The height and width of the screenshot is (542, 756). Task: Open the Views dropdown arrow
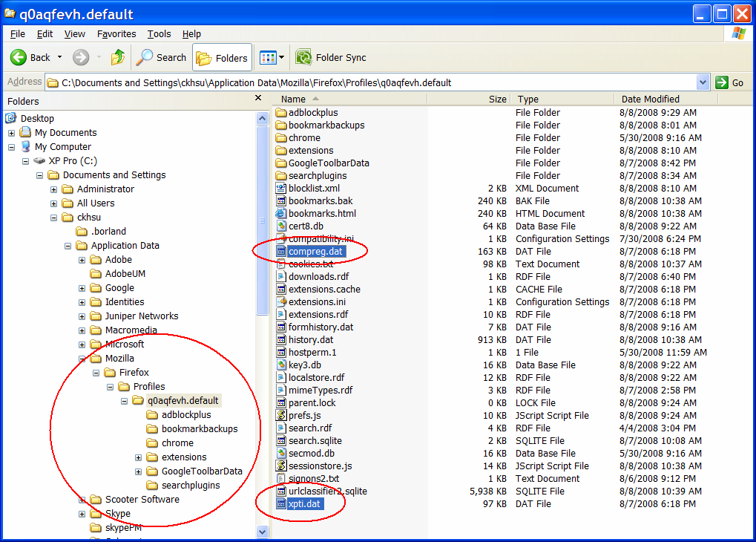click(282, 58)
